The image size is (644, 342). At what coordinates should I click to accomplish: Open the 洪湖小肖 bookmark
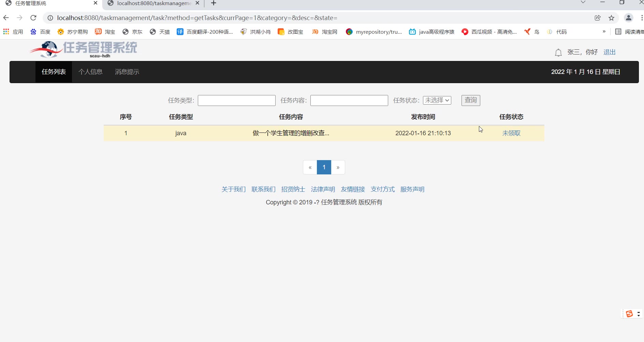coord(255,32)
